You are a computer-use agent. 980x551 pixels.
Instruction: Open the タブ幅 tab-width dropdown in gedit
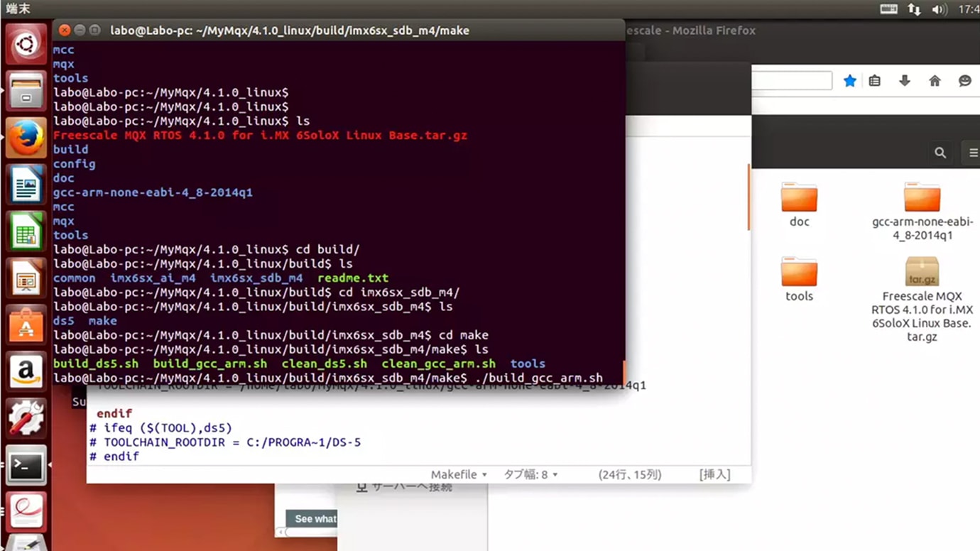pyautogui.click(x=530, y=474)
